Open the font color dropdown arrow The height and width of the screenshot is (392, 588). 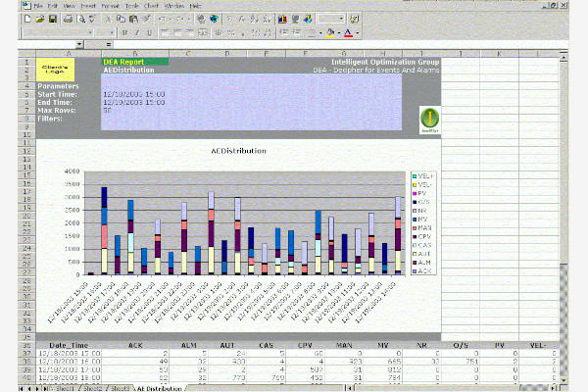[x=357, y=32]
